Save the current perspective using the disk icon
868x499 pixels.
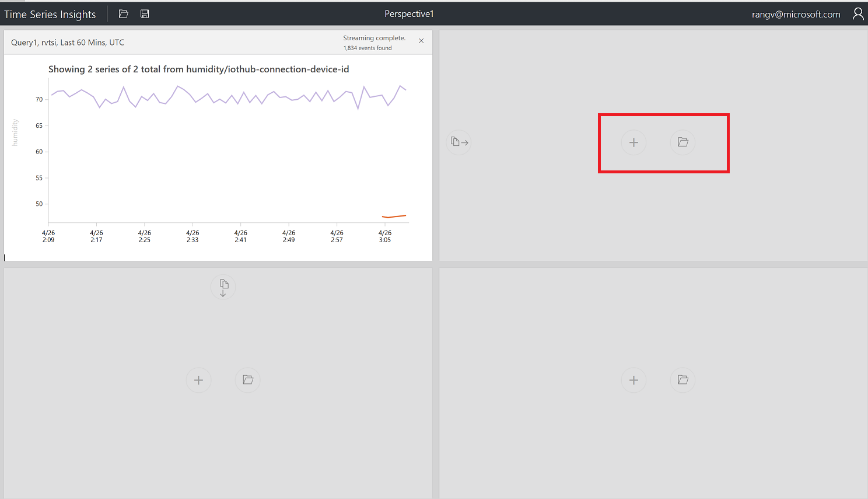pos(145,14)
